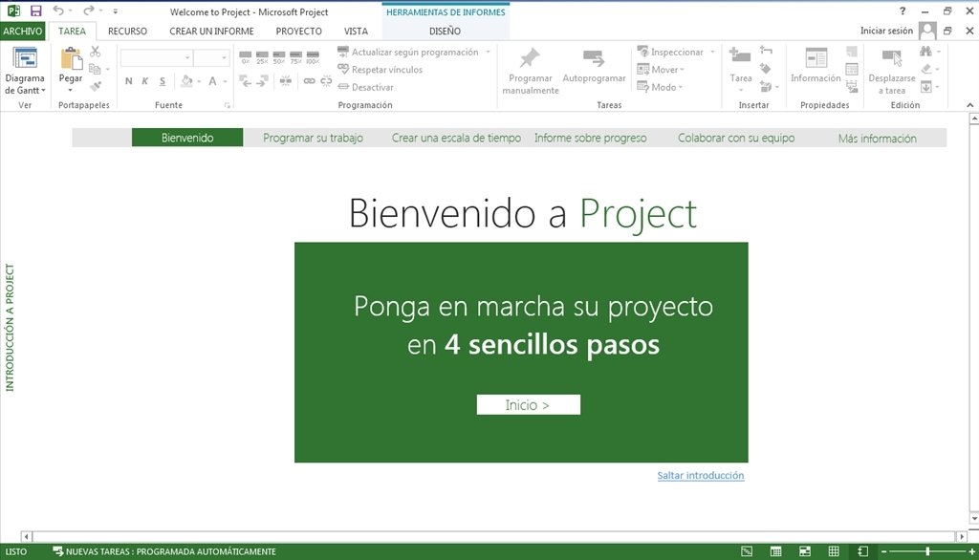Click the Desvincular tareas broken-chain icon
This screenshot has height=560, width=979.
point(326,81)
